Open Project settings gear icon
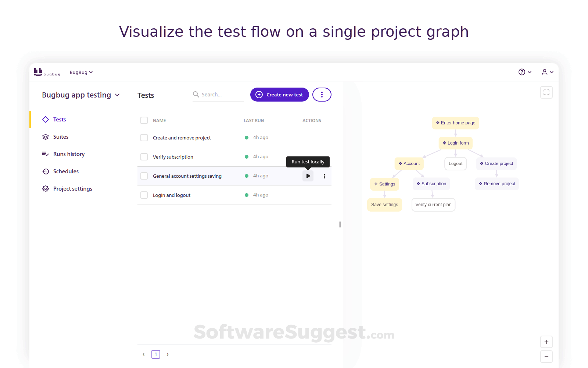The height and width of the screenshot is (368, 588). pos(45,188)
